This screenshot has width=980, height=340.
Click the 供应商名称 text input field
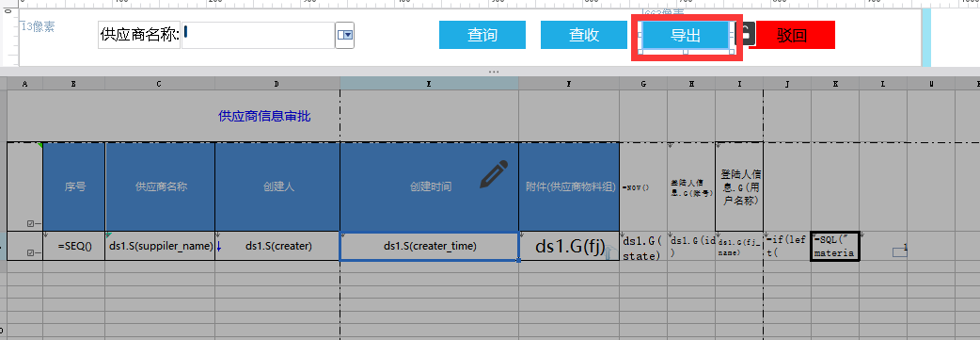click(x=258, y=35)
